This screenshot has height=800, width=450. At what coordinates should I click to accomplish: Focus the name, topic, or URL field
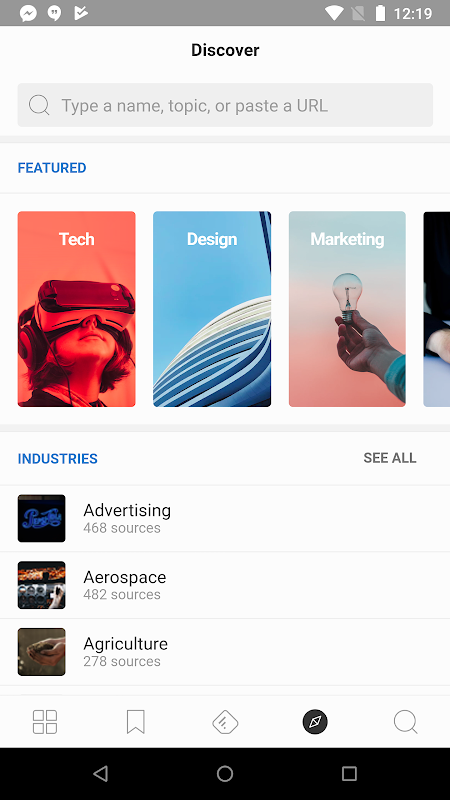(x=225, y=105)
